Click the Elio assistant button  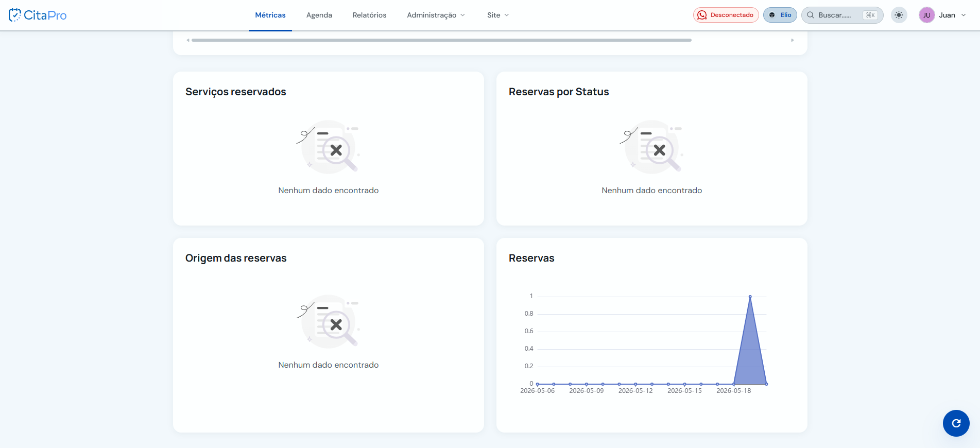pyautogui.click(x=780, y=15)
